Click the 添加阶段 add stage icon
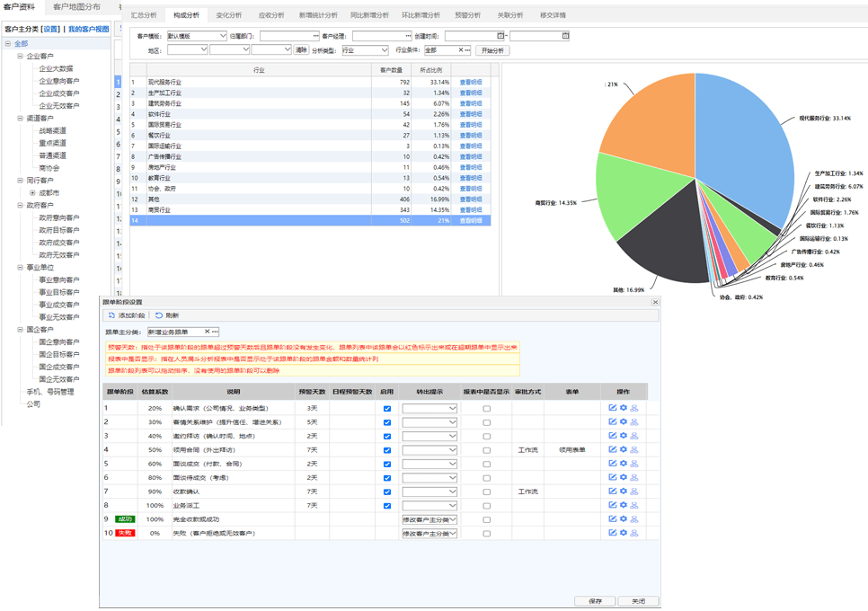The width and height of the screenshot is (868, 611). [111, 315]
